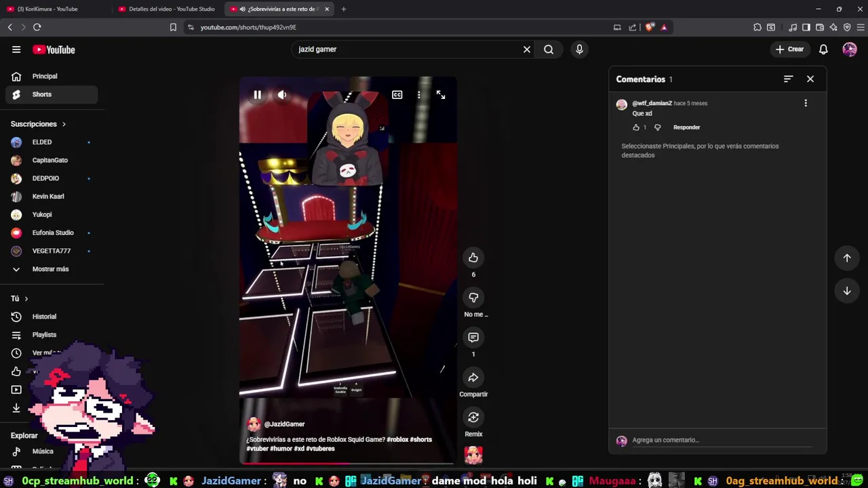Viewport: 868px width, 488px height.
Task: Expand subscriptions with Mostrar más
Action: pos(52,269)
